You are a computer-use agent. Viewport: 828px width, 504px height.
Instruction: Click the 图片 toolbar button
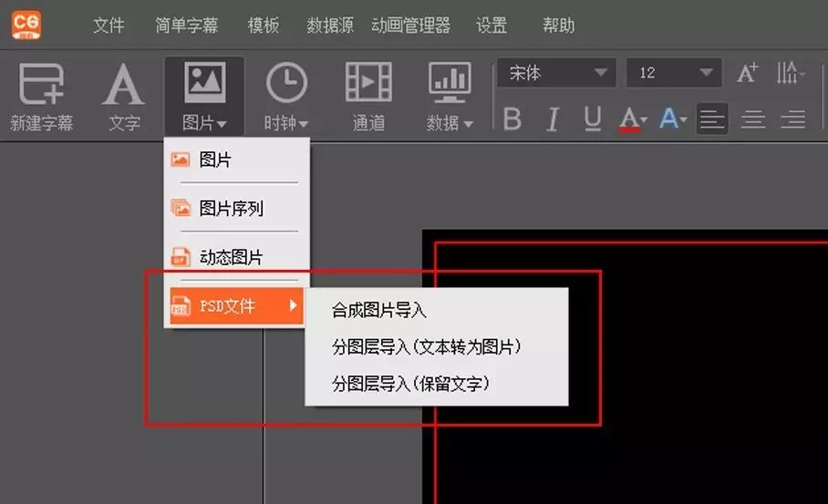coord(204,97)
